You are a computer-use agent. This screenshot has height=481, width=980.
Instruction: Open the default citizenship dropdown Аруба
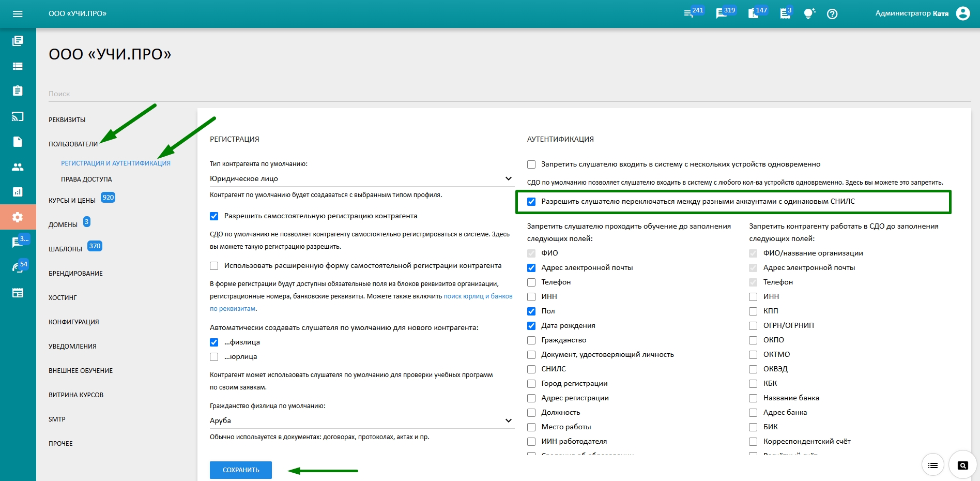click(x=361, y=420)
